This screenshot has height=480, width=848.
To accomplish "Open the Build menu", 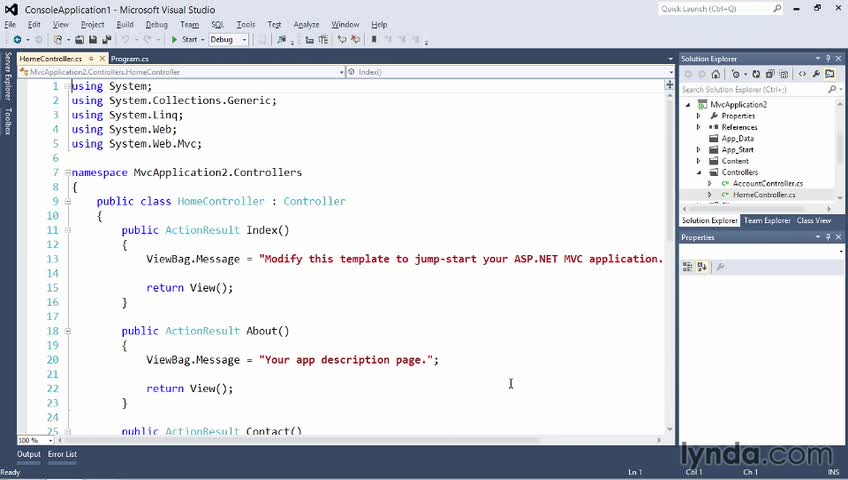I will tap(125, 24).
